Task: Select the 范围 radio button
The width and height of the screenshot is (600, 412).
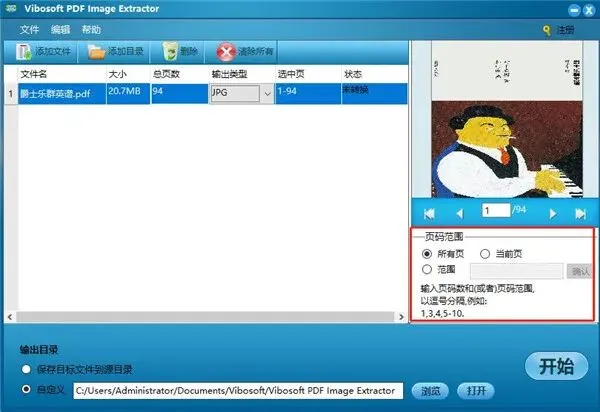Action: [x=427, y=269]
